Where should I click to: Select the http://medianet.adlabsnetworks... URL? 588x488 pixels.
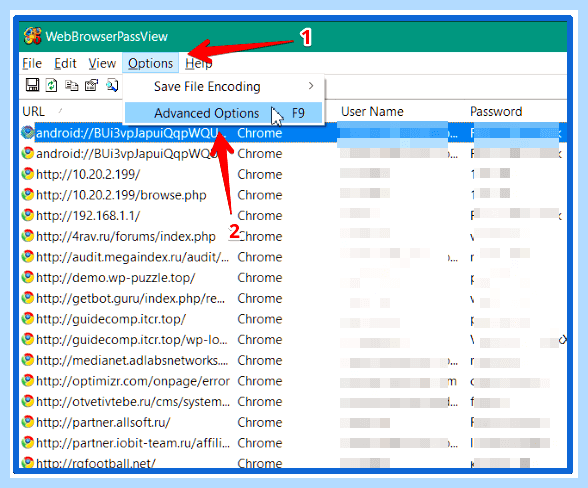pyautogui.click(x=132, y=360)
